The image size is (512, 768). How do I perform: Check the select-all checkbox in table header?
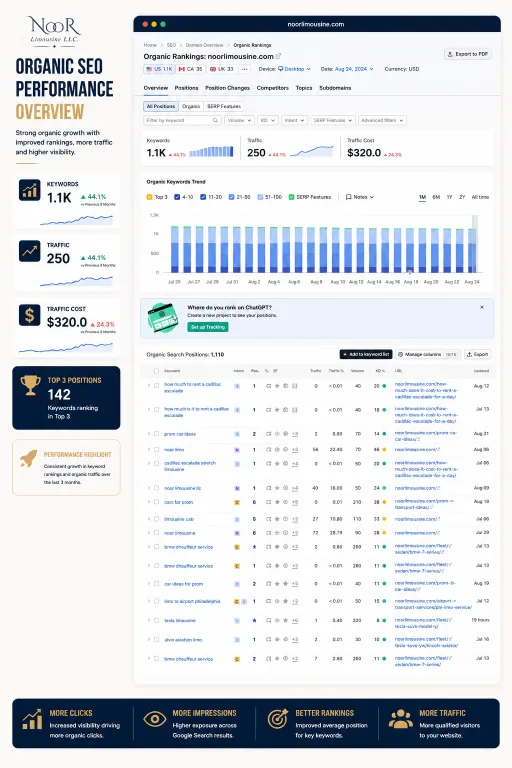coord(156,371)
